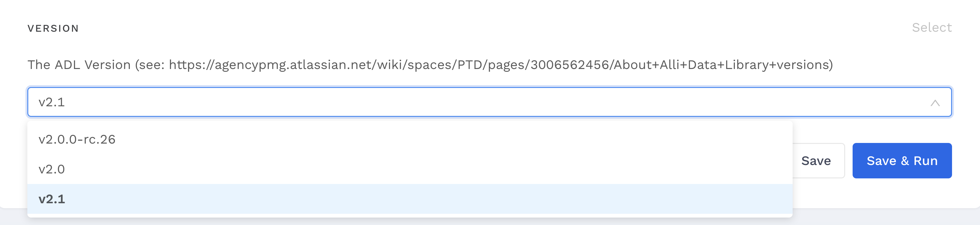Downgrade the version to v2.0
The width and height of the screenshot is (980, 225).
[410, 169]
